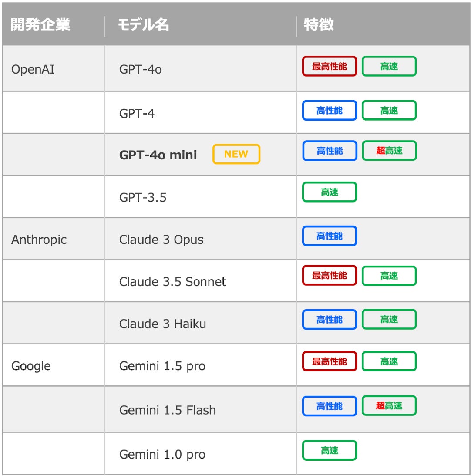Select the Anthropic company cell
This screenshot has width=471, height=476.
39,240
